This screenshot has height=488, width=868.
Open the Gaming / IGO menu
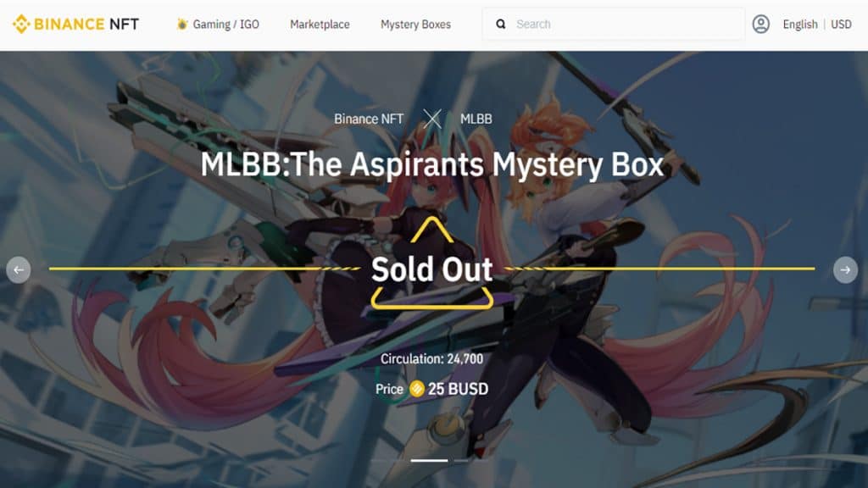pyautogui.click(x=225, y=25)
